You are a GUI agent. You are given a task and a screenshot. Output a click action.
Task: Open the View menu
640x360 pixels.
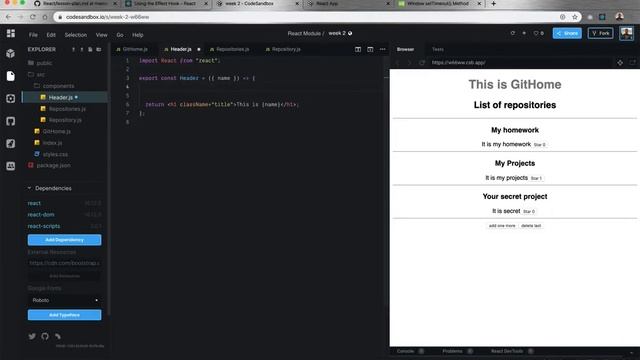pos(102,35)
